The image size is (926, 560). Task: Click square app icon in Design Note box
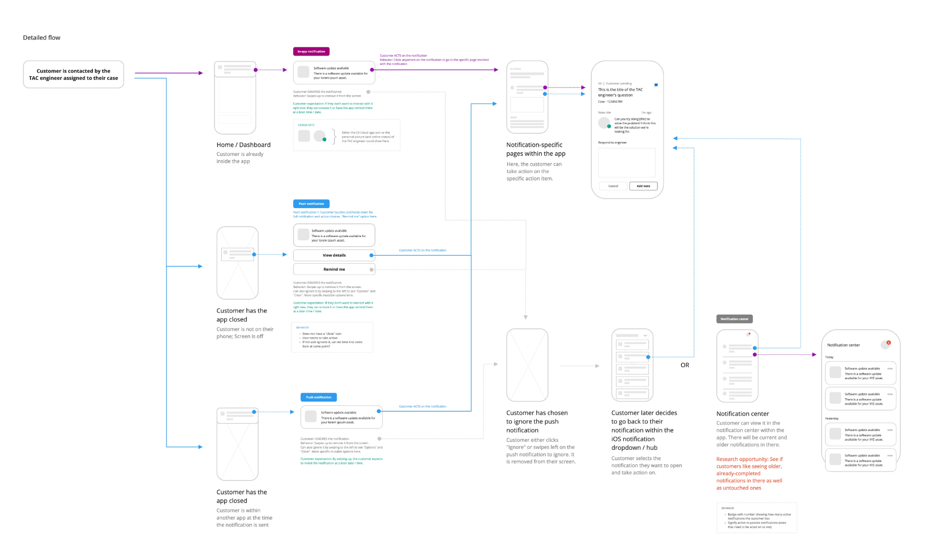pos(304,136)
